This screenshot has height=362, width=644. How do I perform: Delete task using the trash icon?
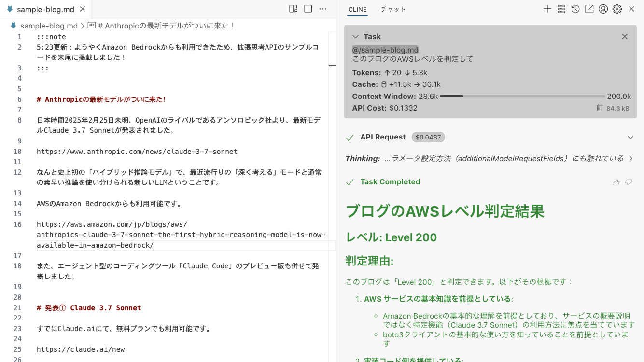tap(600, 108)
